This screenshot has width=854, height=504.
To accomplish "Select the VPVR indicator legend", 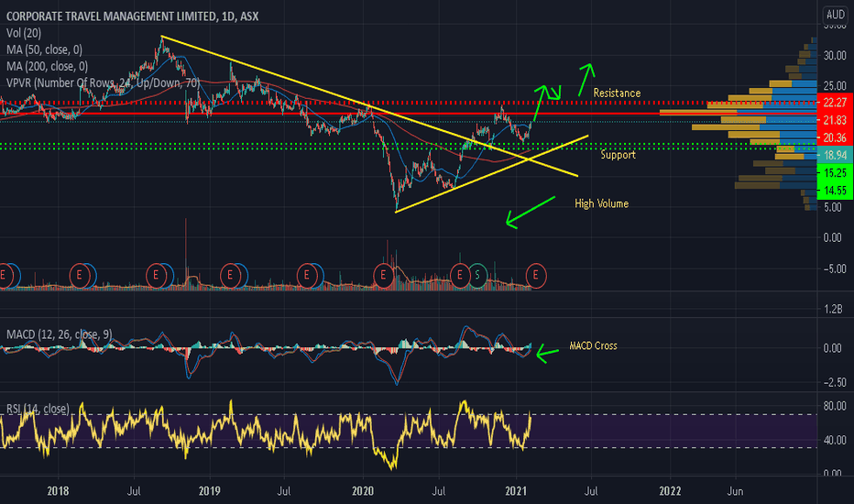I will pos(103,82).
